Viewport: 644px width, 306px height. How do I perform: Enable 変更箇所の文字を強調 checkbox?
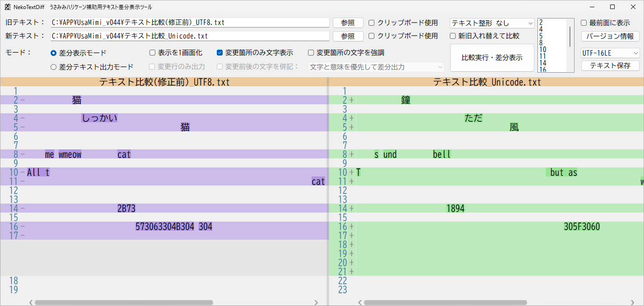[311, 53]
